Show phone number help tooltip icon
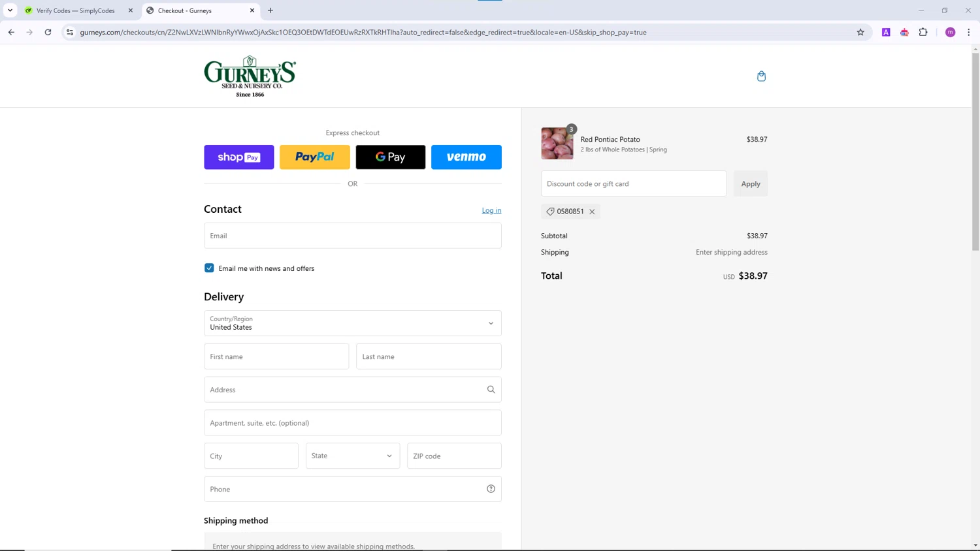 coord(491,489)
